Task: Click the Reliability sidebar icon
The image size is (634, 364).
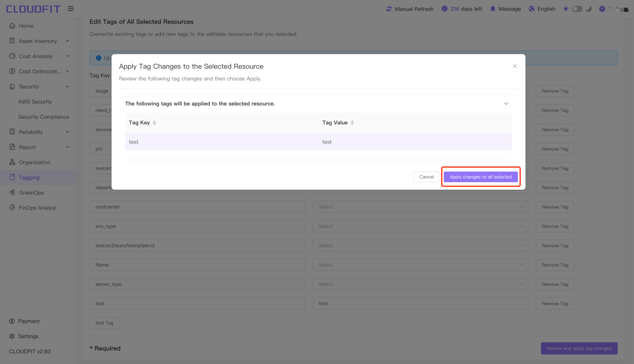Action: 12,132
